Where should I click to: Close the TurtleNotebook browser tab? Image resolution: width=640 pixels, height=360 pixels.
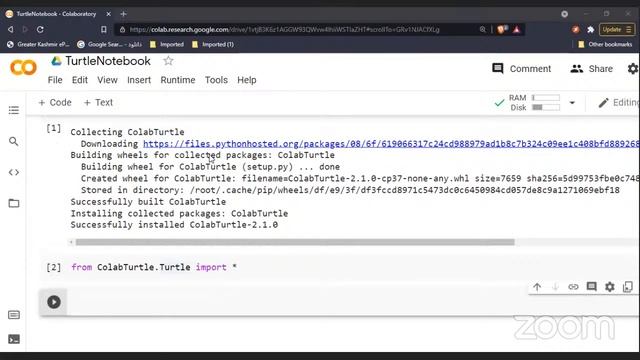point(109,14)
